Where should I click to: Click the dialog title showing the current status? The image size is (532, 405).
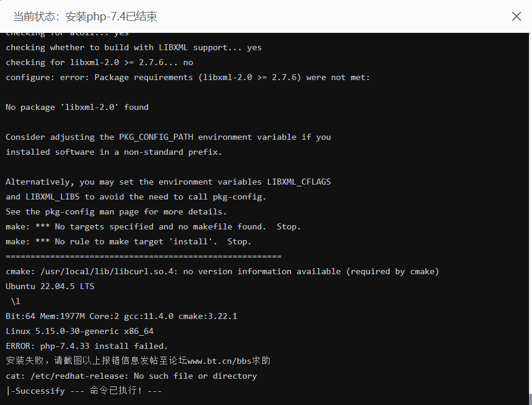click(85, 17)
